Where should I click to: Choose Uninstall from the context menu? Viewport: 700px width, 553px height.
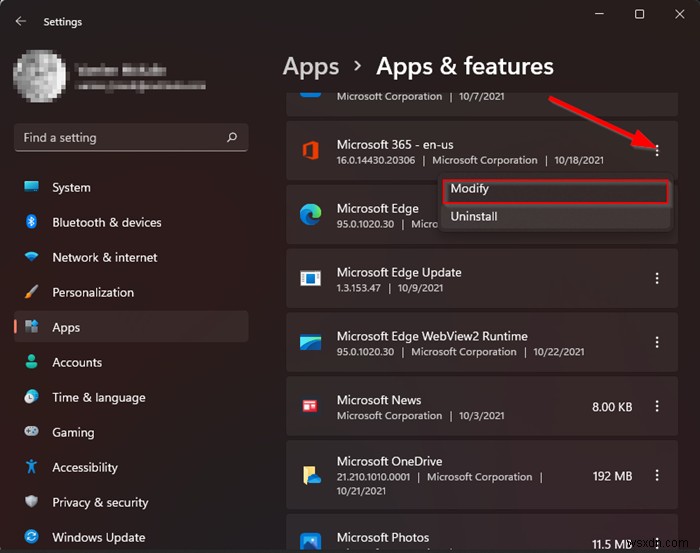click(x=474, y=216)
